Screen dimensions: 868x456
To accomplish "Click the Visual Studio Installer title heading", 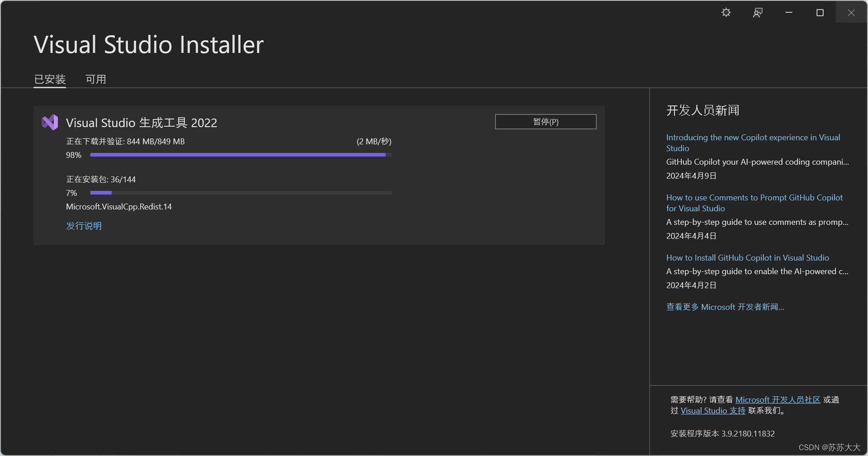I will coord(149,44).
